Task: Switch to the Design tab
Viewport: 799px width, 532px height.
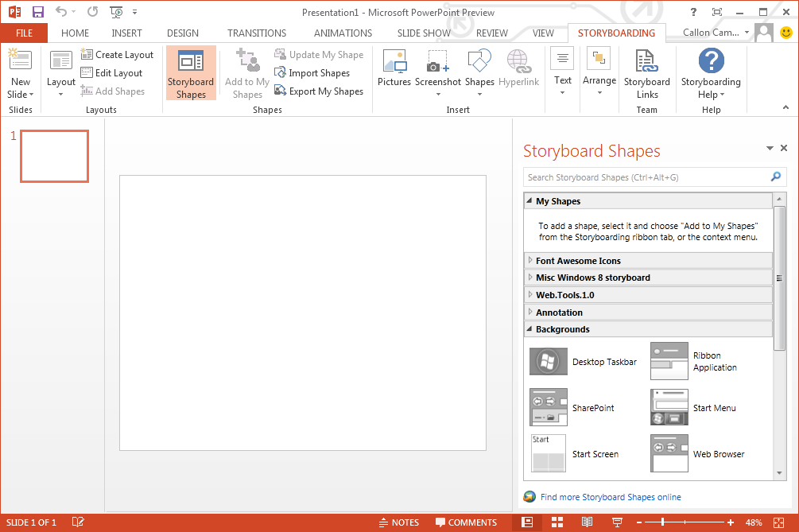Action: pyautogui.click(x=183, y=33)
